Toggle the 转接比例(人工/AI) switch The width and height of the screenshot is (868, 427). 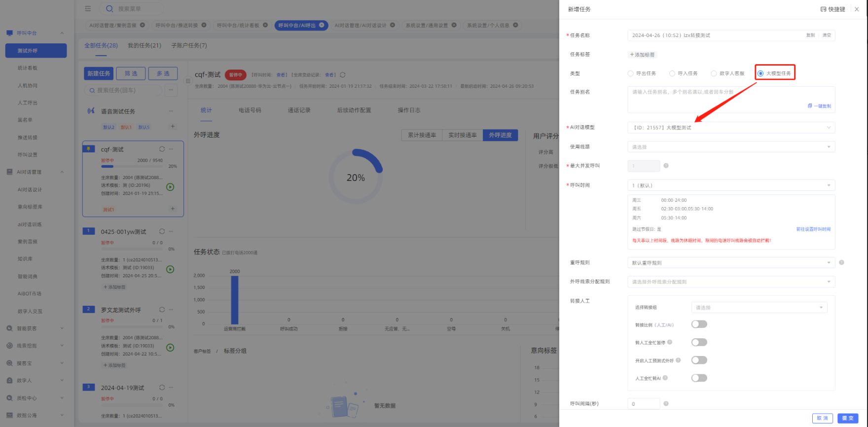pyautogui.click(x=699, y=324)
